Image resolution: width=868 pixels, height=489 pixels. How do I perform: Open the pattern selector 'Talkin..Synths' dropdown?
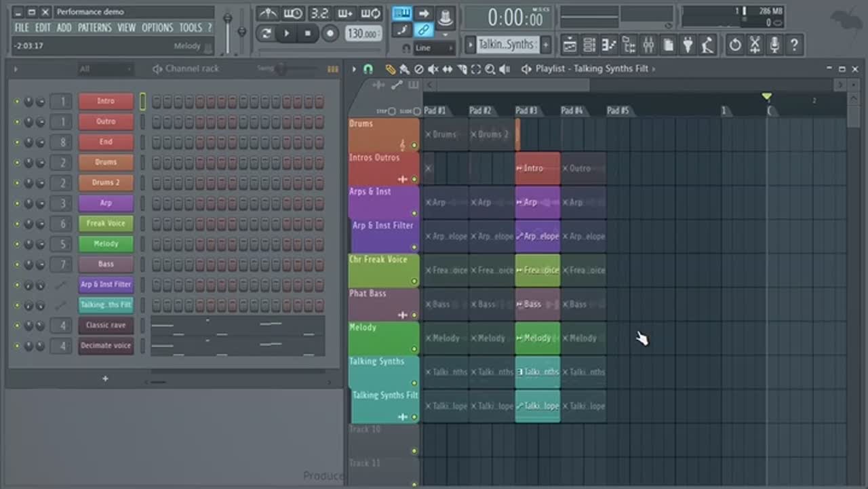click(506, 45)
